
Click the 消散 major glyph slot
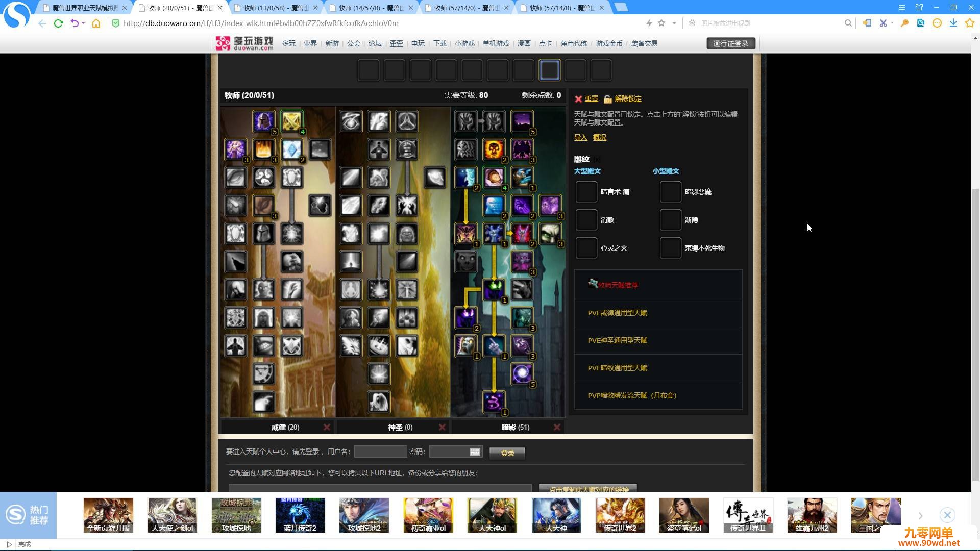586,220
